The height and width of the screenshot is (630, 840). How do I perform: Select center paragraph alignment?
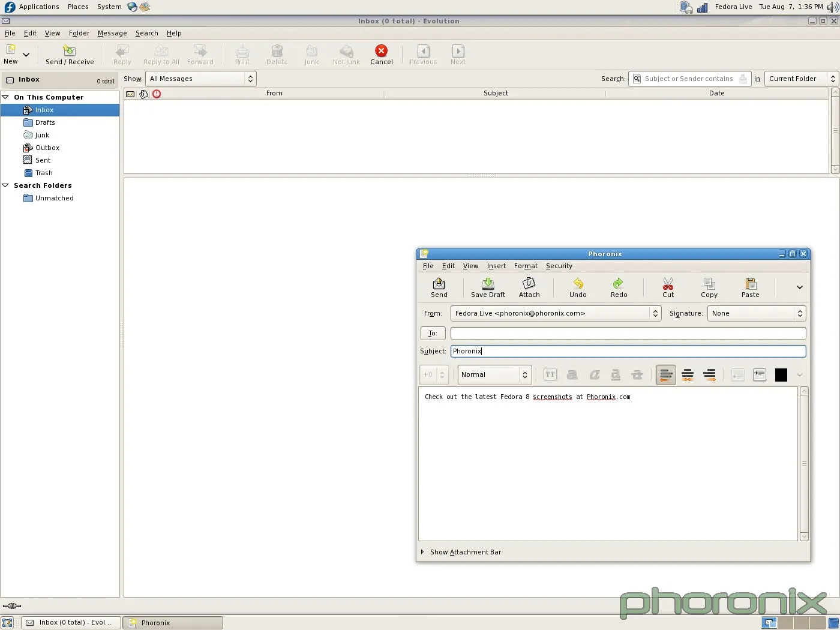pos(688,375)
